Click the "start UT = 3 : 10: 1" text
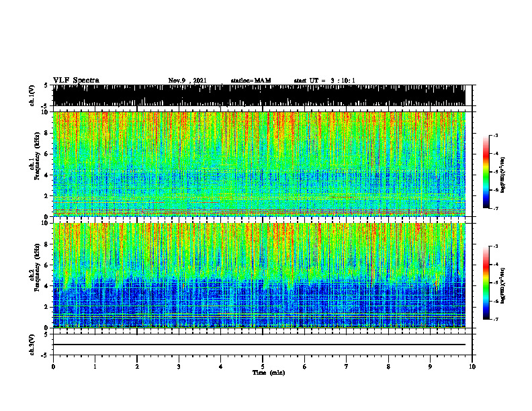532x411 pixels. [324, 81]
